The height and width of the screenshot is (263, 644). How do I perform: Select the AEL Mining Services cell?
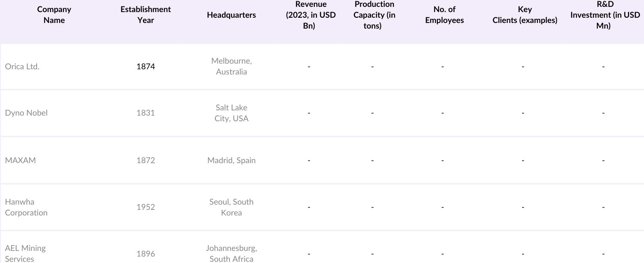(x=25, y=253)
